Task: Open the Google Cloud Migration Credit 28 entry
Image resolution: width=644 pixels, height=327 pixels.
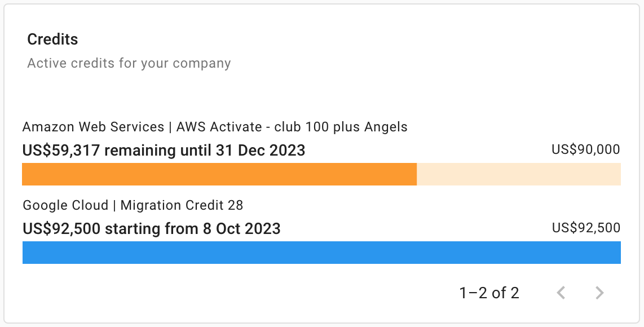Action: 133,205
